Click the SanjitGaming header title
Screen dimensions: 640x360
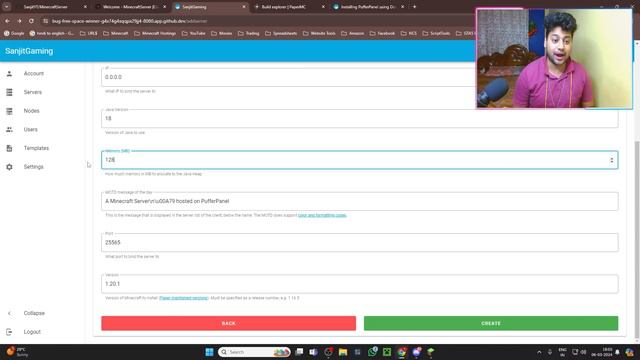(x=29, y=51)
